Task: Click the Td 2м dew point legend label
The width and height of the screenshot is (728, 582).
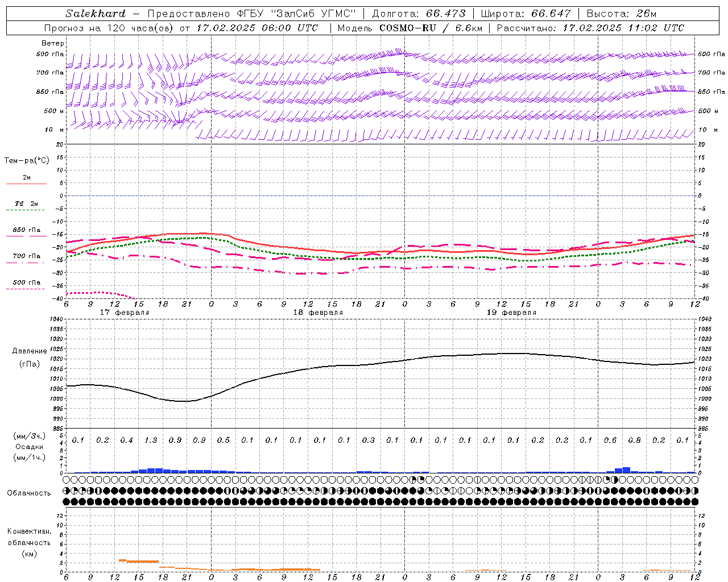Action: (26, 203)
